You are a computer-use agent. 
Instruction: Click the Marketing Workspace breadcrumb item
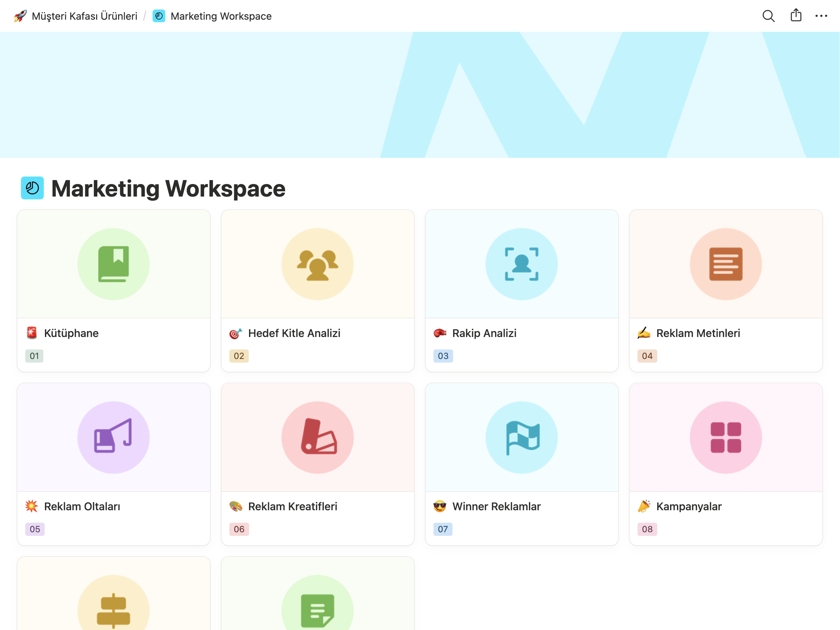pyautogui.click(x=220, y=16)
